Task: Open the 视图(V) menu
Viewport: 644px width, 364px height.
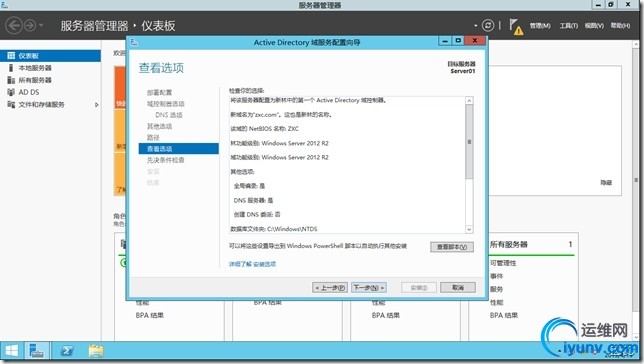Action: (x=594, y=25)
